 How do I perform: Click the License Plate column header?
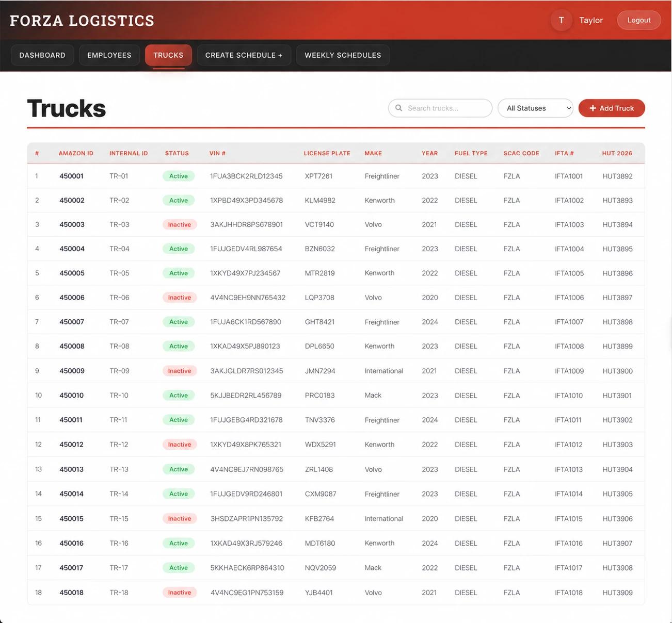point(327,153)
